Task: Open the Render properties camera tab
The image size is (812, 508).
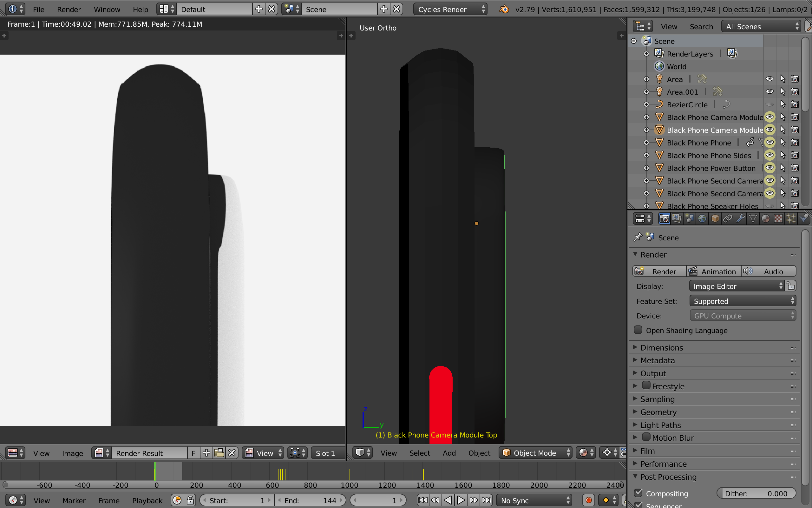Action: 664,219
